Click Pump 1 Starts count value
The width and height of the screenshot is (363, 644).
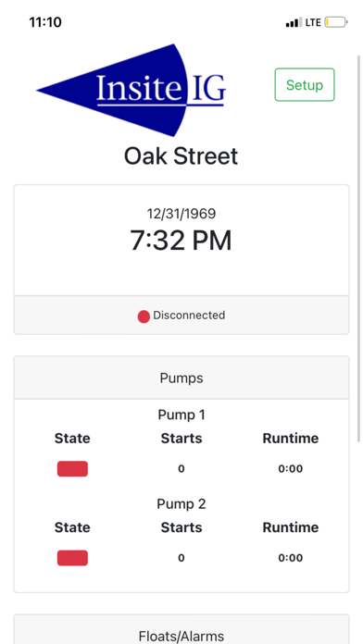coord(181,468)
